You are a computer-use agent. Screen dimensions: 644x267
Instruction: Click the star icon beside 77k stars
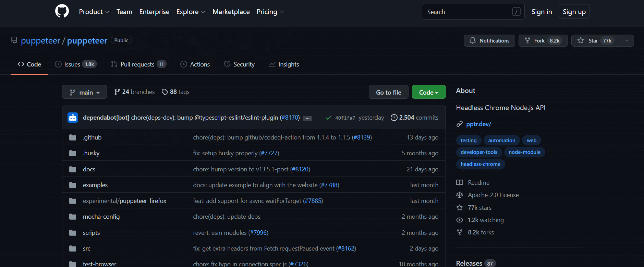pos(460,208)
